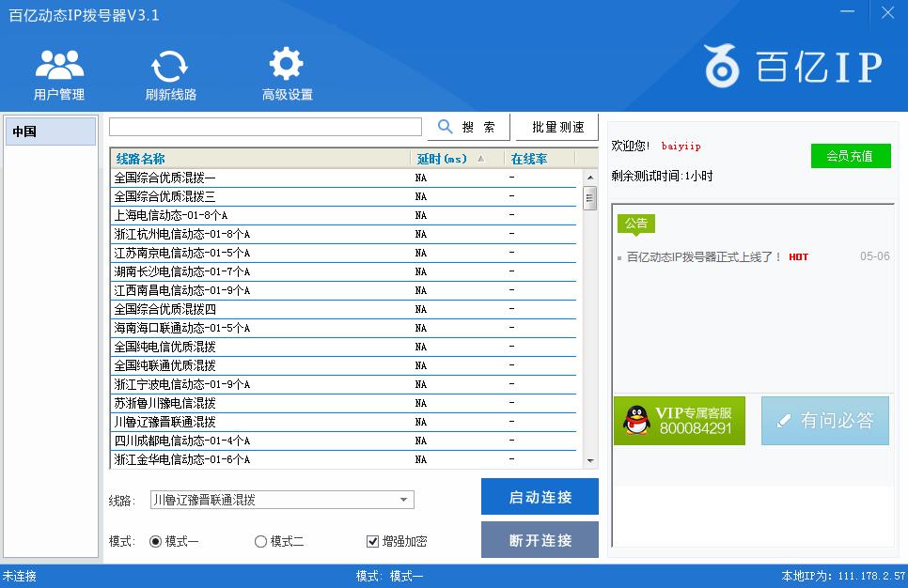The image size is (908, 588).
Task: Click the 05-06 announcement date
Action: (x=874, y=256)
